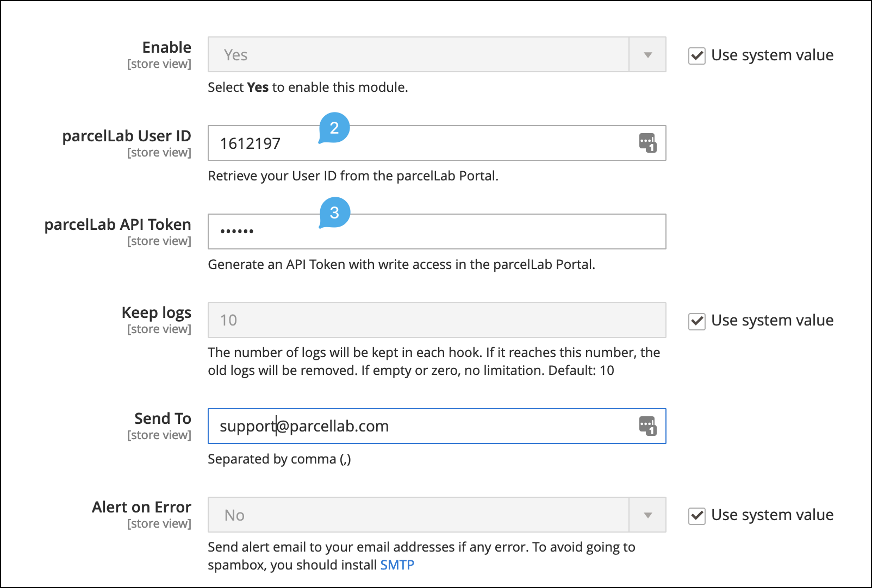This screenshot has height=588, width=872.
Task: Toggle Use system value for Alert on Error
Action: [x=696, y=515]
